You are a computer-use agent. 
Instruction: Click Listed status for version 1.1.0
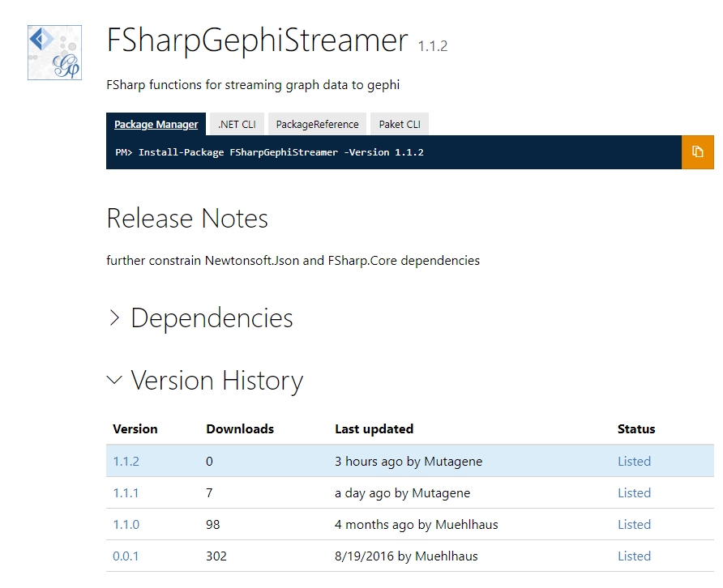click(x=634, y=524)
